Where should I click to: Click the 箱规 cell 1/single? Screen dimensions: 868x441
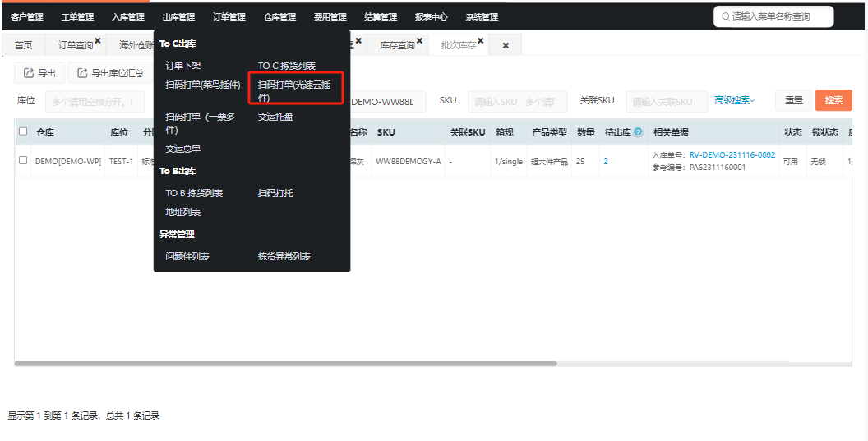tap(509, 162)
